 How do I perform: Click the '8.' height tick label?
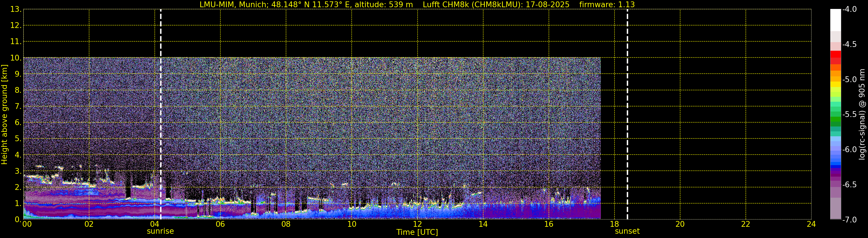[18, 90]
